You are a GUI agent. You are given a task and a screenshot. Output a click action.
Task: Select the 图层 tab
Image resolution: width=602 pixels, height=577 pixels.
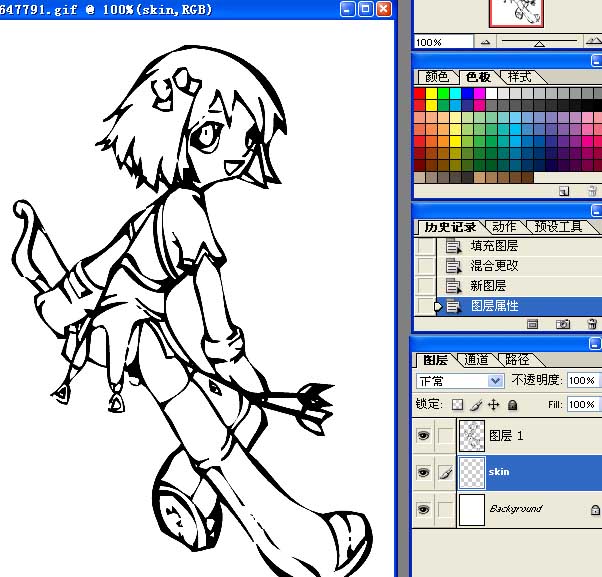[435, 360]
